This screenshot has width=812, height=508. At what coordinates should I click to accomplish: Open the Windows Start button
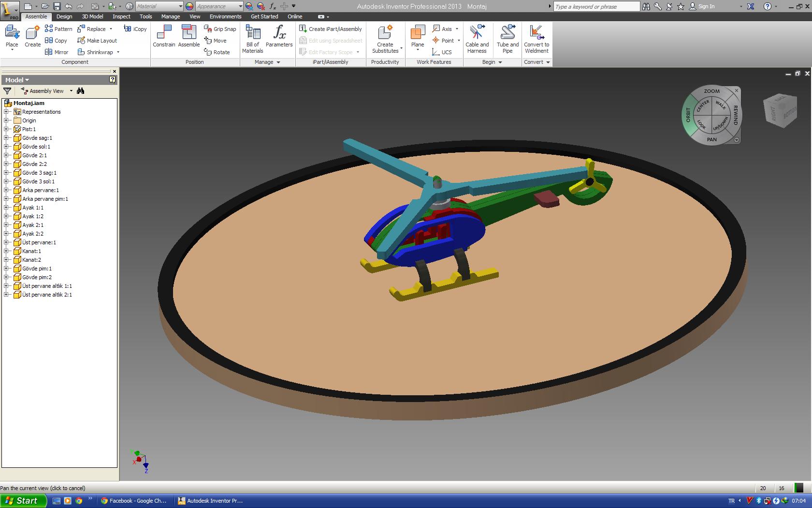tap(23, 501)
